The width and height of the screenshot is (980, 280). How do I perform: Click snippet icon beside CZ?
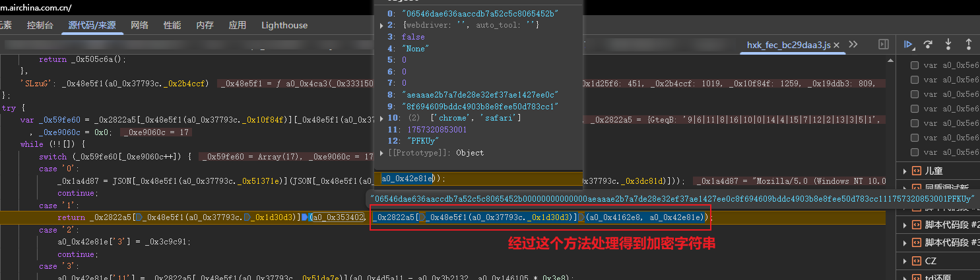[916, 260]
